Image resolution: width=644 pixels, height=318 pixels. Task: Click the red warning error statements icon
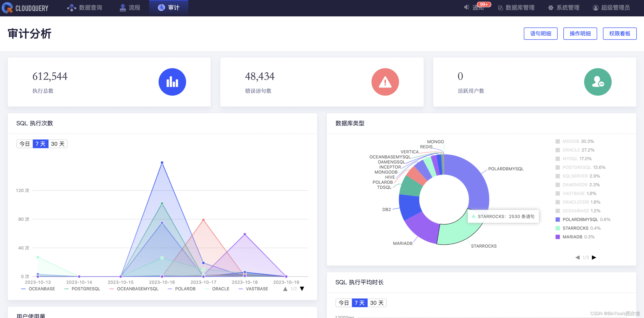click(385, 82)
